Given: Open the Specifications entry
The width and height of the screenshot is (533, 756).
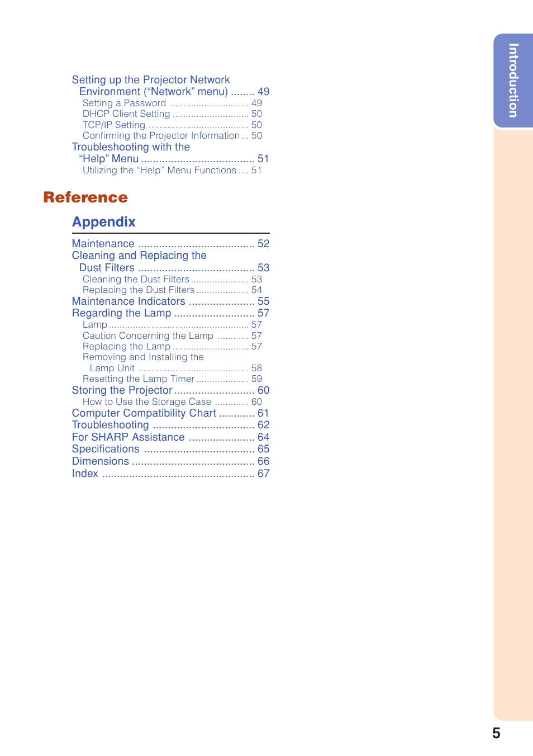Looking at the screenshot, I should click(106, 449).
